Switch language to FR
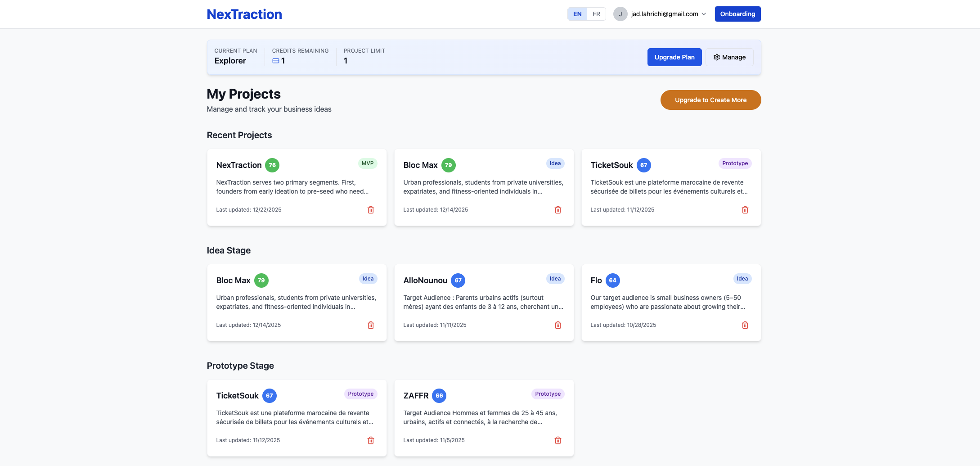This screenshot has width=980, height=466. pyautogui.click(x=596, y=14)
